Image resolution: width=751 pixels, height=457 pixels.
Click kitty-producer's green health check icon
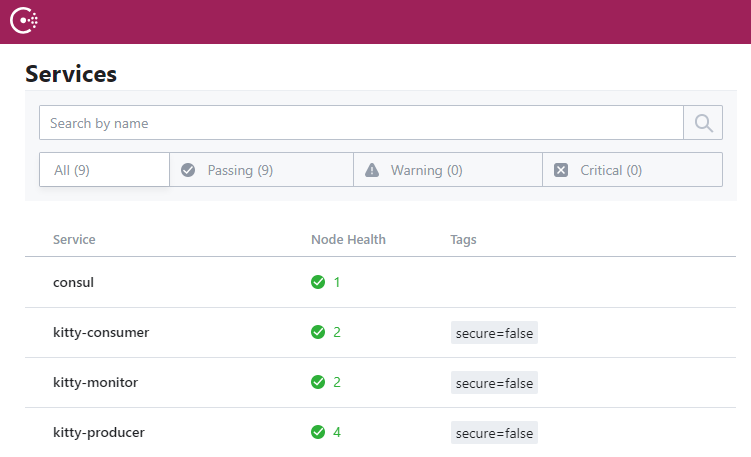pyautogui.click(x=318, y=432)
